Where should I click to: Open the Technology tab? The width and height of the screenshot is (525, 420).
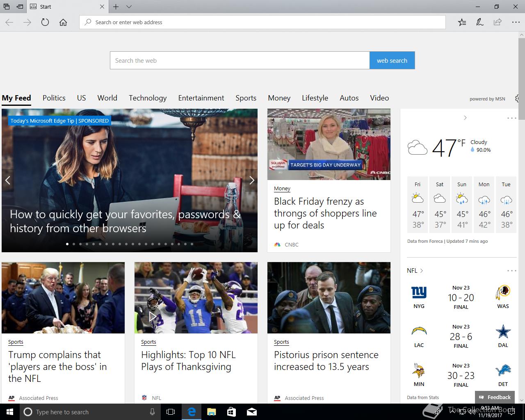click(x=148, y=98)
